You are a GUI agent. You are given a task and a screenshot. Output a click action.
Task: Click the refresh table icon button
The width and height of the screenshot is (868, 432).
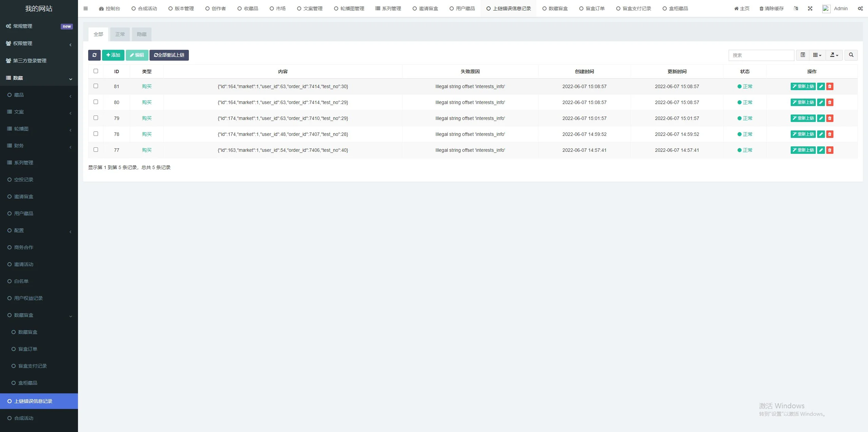pyautogui.click(x=94, y=55)
